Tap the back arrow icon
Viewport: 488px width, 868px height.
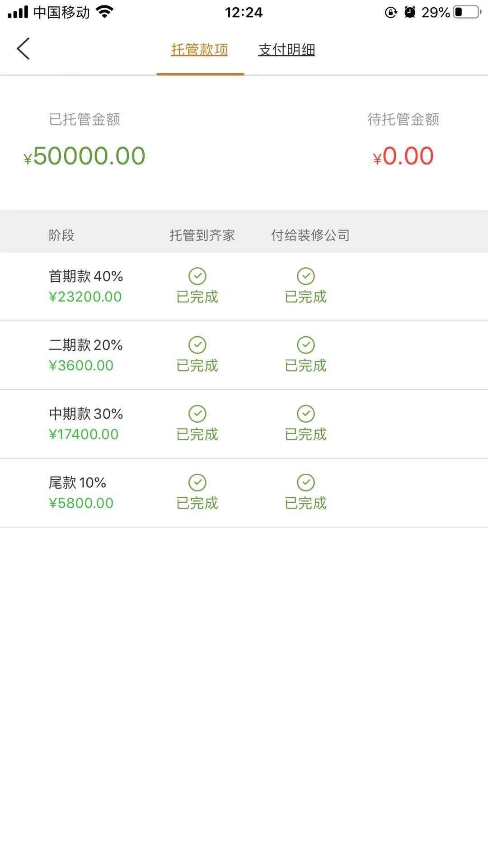coord(23,49)
